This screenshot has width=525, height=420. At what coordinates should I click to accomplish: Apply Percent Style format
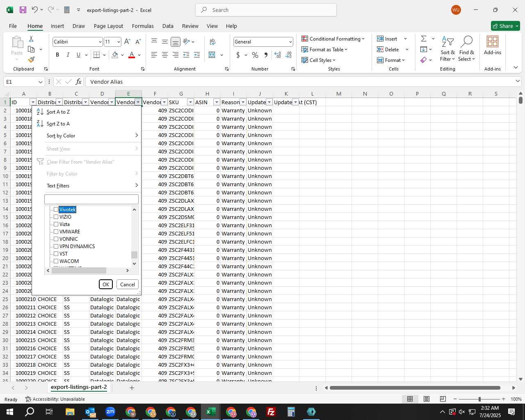pos(255,55)
